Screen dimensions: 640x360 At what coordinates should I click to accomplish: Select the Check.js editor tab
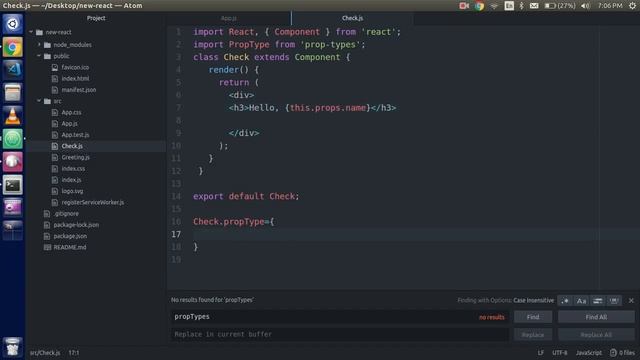352,18
